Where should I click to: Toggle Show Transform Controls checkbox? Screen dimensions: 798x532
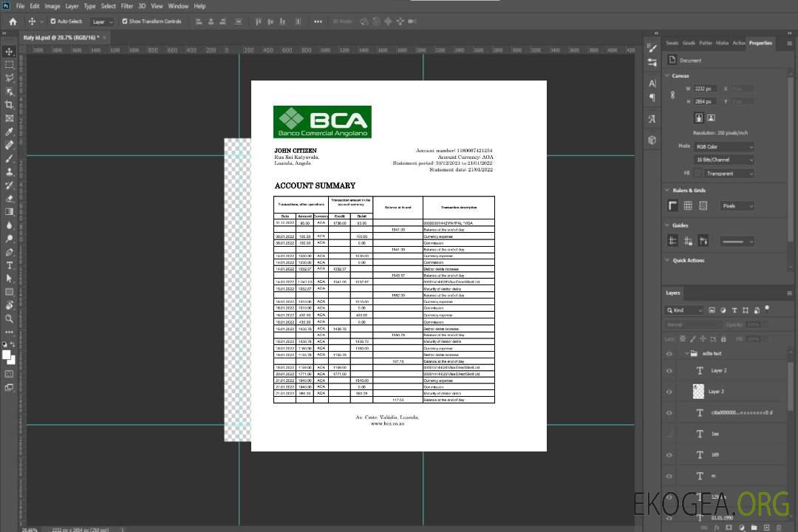click(x=125, y=21)
